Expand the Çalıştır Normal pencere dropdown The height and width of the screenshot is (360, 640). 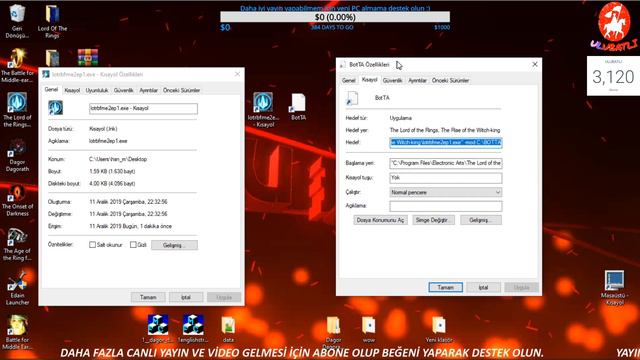click(446, 192)
